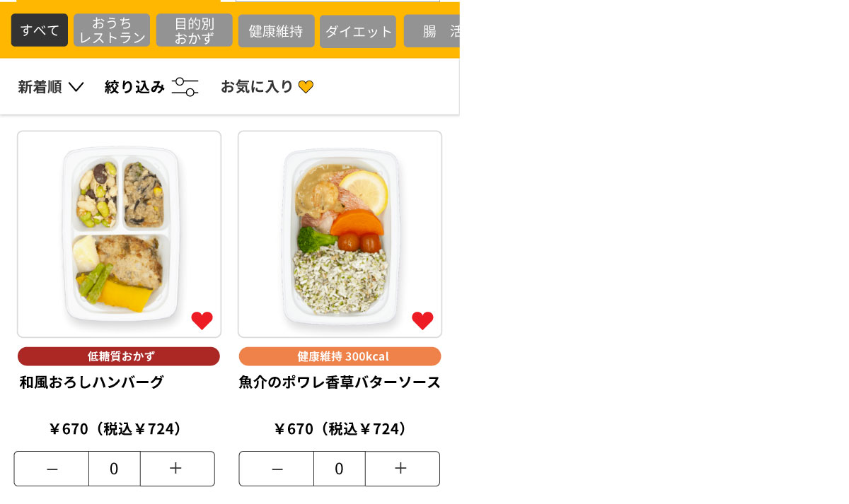849x504 pixels.
Task: Select the すべて category tab
Action: coord(40,30)
